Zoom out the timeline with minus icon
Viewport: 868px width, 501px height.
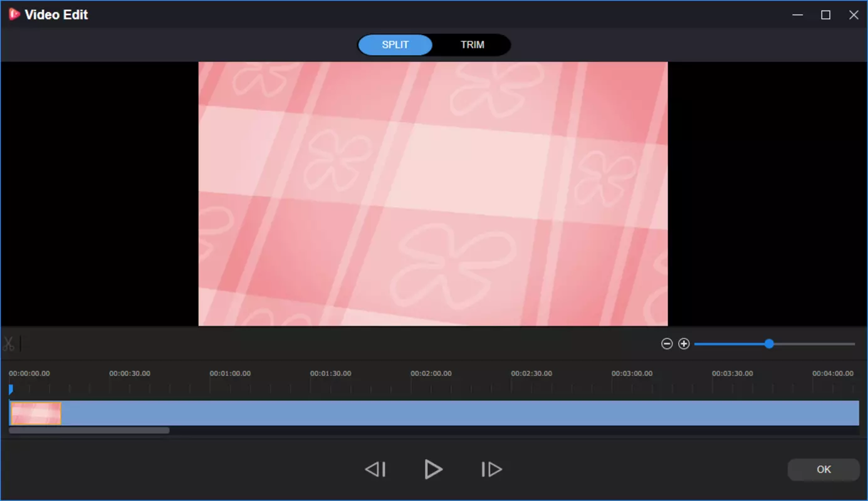coord(667,344)
